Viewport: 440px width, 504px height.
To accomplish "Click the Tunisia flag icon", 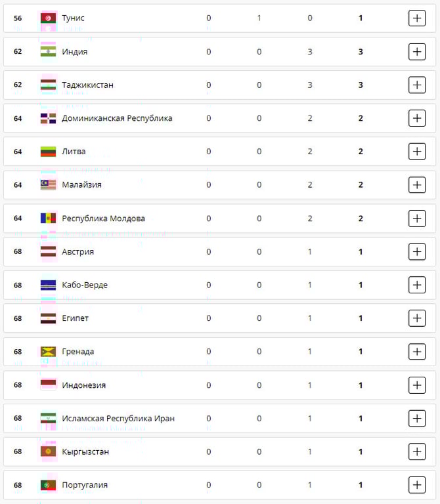I will click(48, 18).
